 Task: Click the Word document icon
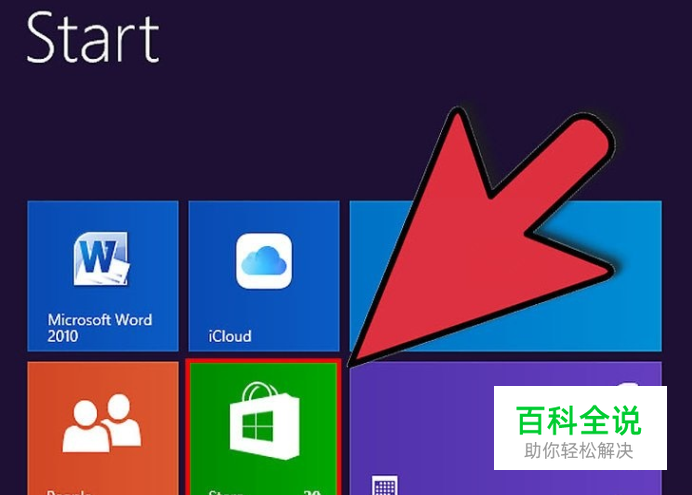click(102, 259)
